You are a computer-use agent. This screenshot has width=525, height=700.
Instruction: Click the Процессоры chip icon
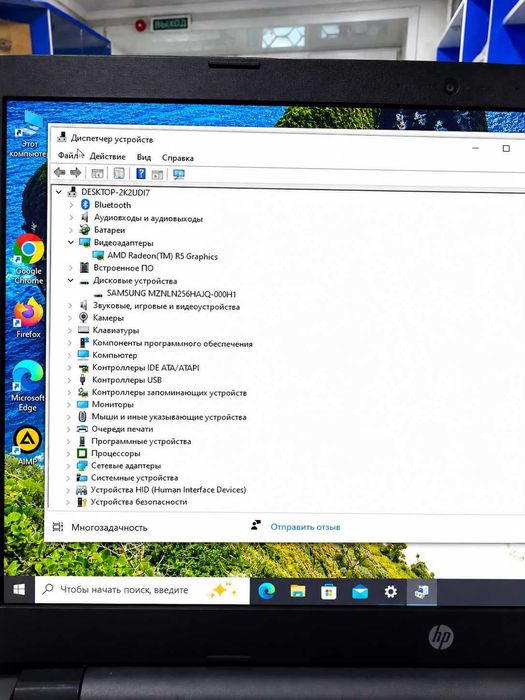[82, 453]
